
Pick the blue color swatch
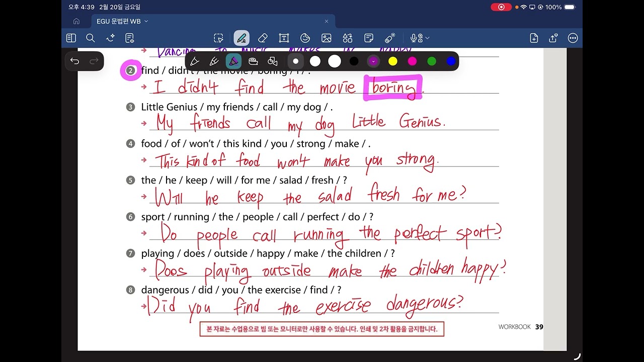(x=451, y=61)
